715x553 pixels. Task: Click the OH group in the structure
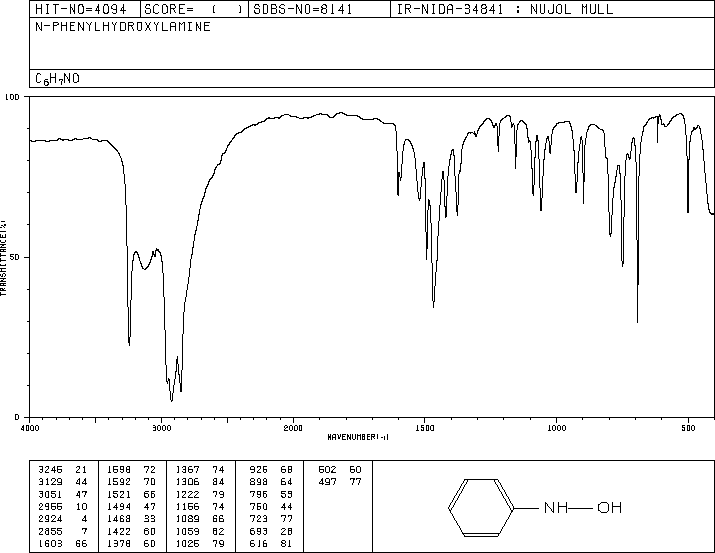point(610,507)
